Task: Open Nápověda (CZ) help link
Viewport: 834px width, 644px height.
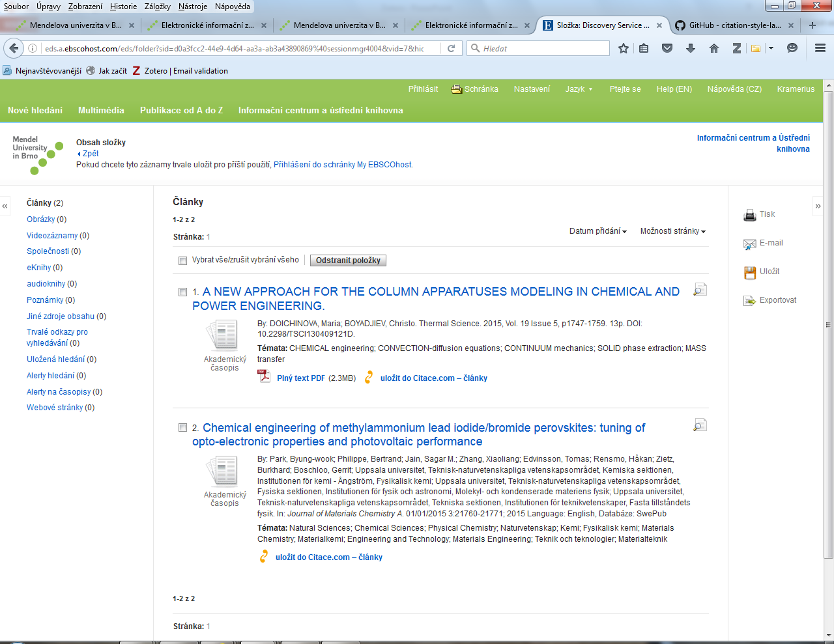Action: coord(734,89)
